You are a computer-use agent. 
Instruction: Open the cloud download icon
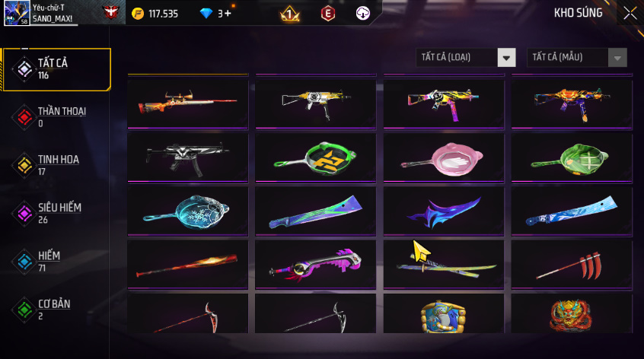[362, 13]
